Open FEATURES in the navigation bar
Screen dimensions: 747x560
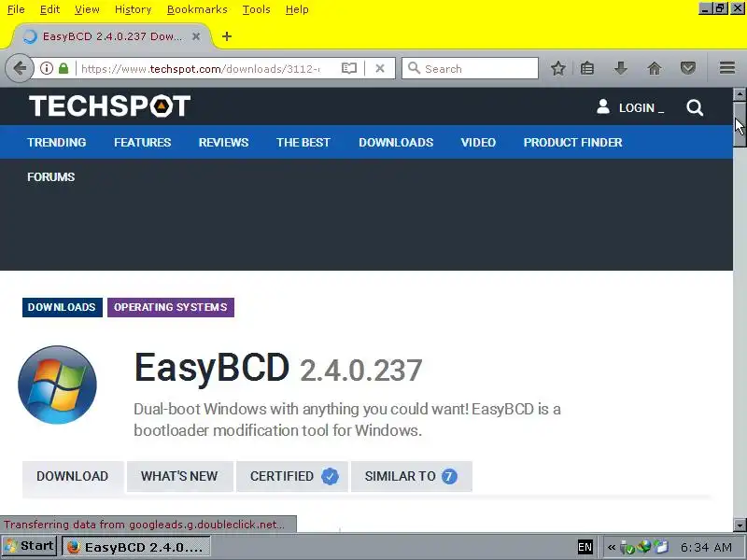(x=143, y=143)
